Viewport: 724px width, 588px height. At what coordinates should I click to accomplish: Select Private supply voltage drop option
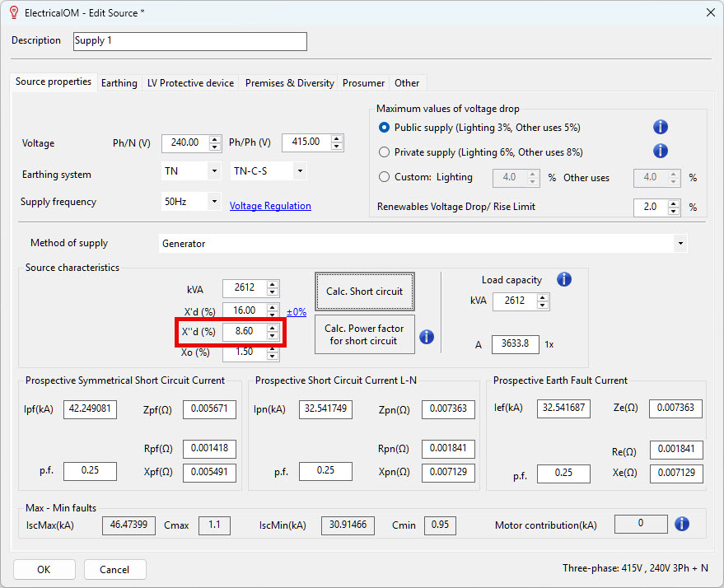tap(384, 152)
